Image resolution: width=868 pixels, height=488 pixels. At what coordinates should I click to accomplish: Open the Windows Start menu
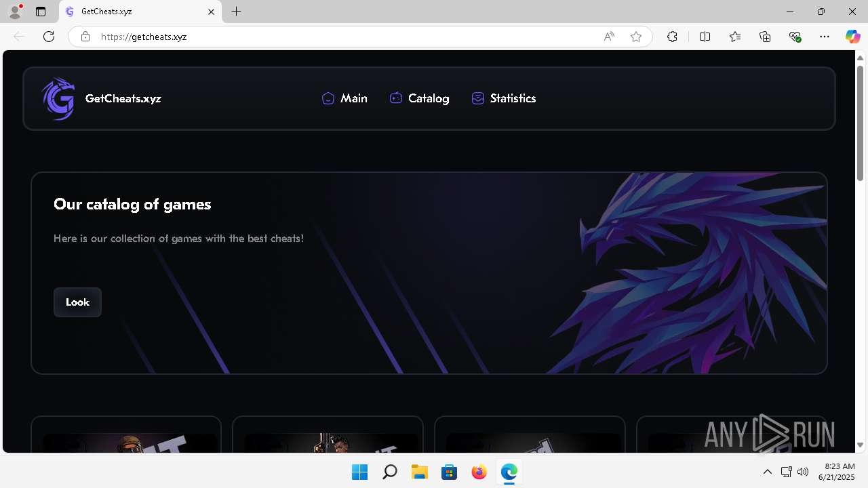(359, 472)
